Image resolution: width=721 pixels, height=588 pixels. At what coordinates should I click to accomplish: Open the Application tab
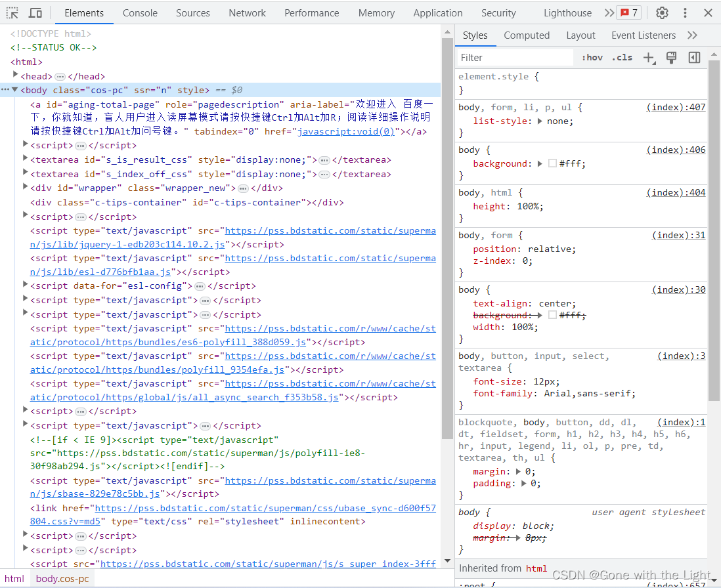tap(438, 13)
